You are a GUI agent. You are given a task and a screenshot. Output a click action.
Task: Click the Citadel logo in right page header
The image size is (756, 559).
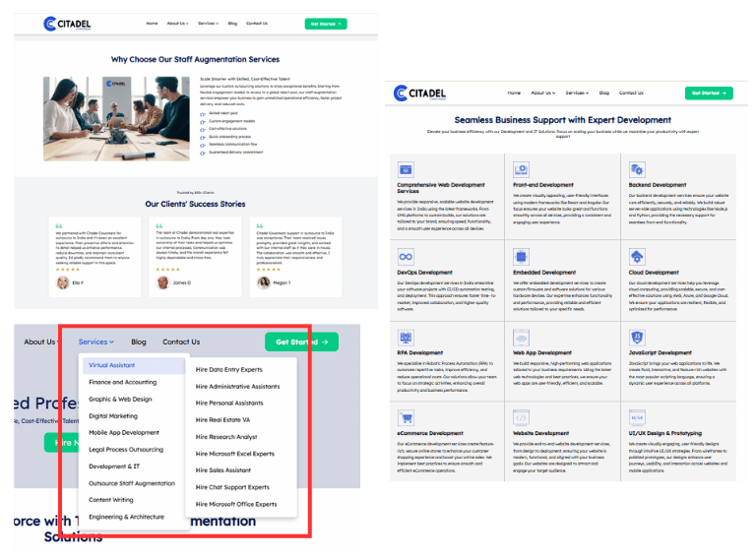[419, 93]
